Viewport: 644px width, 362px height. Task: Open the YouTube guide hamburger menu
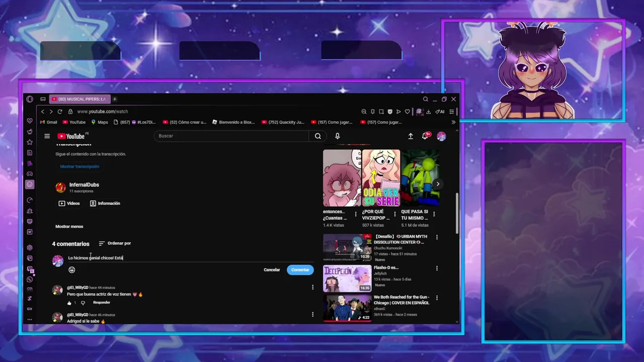(x=47, y=136)
